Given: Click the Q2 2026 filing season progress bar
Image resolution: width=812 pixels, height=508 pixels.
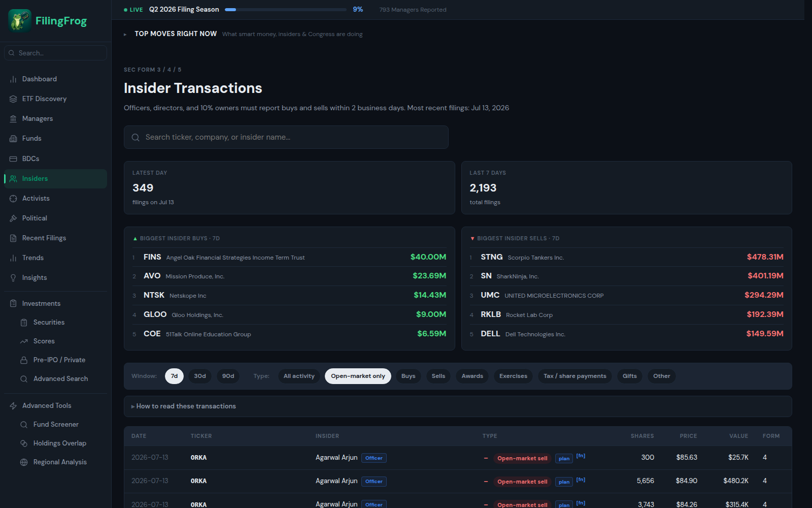Looking at the screenshot, I should tap(286, 10).
